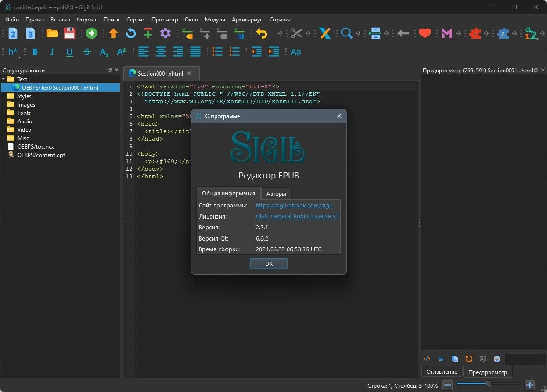The image size is (547, 392).
Task: Select OEBPS/Text/Section0001.xhtml in the tree
Action: pyautogui.click(x=60, y=87)
